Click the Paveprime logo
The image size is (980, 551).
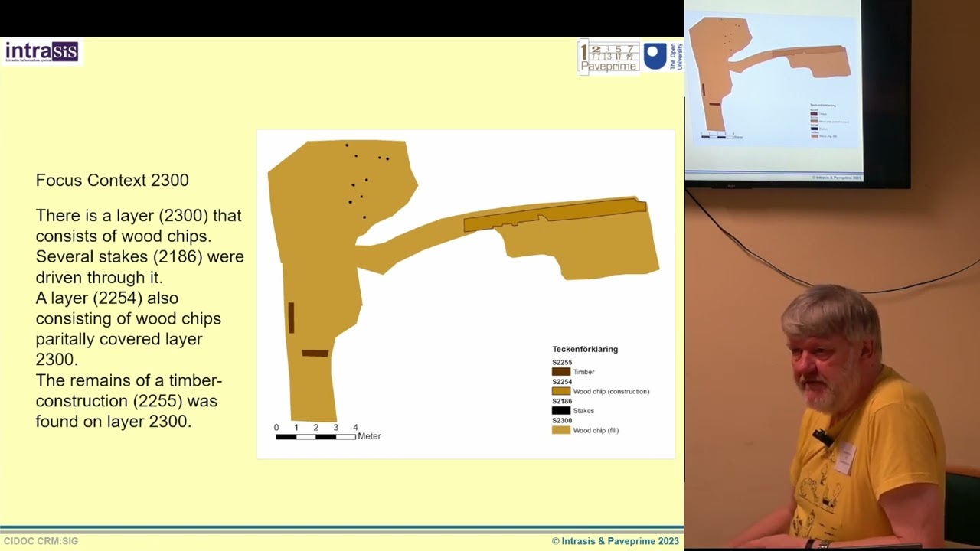tap(609, 57)
